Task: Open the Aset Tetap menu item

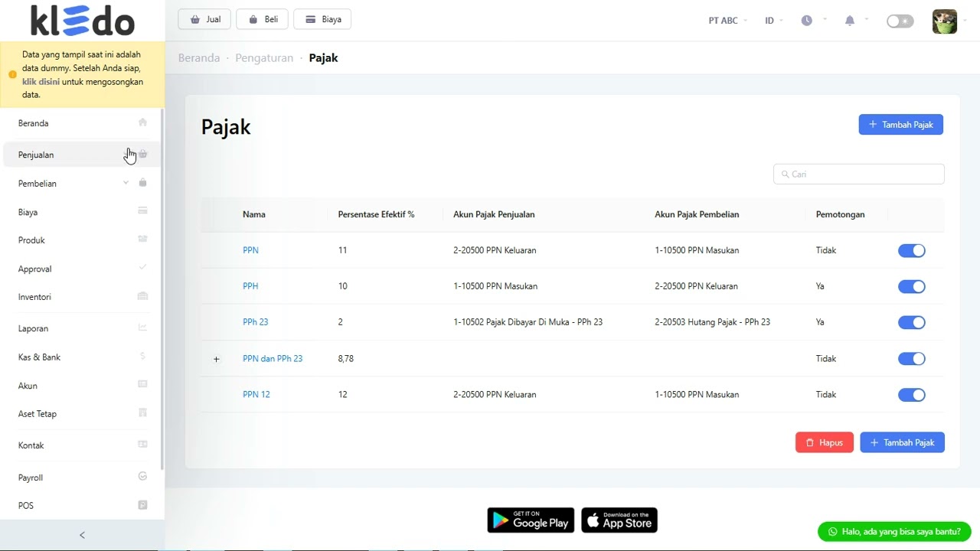Action: (82, 414)
